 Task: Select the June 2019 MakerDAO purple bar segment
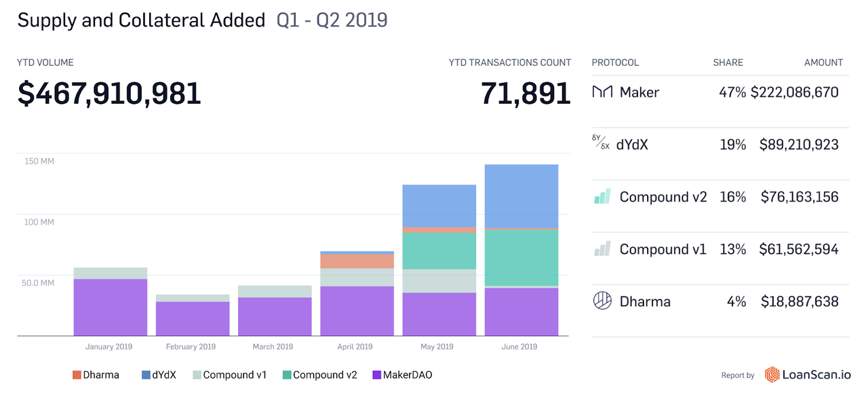pos(521,312)
